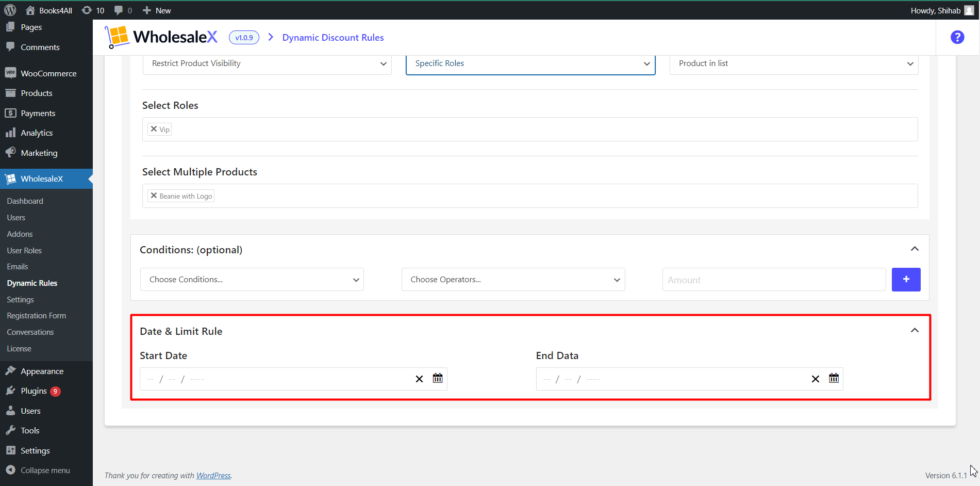The image size is (980, 486).
Task: Open the Choose Conditions dropdown
Action: (x=252, y=279)
